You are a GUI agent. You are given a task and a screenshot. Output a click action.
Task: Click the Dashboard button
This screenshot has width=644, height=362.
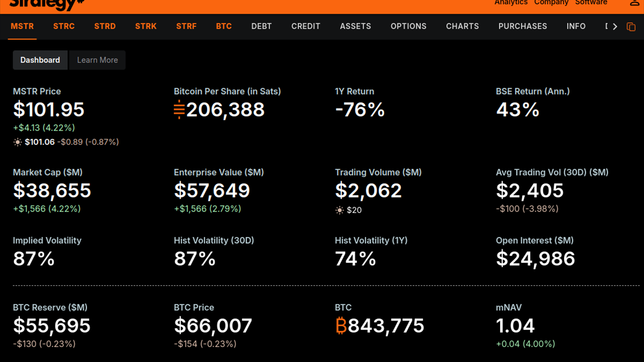coord(40,60)
